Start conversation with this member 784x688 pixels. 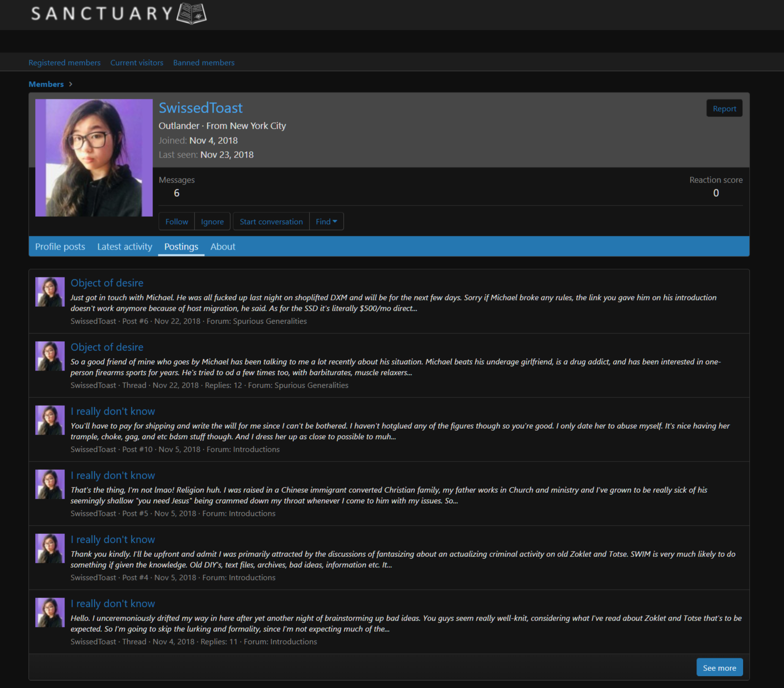coord(271,222)
